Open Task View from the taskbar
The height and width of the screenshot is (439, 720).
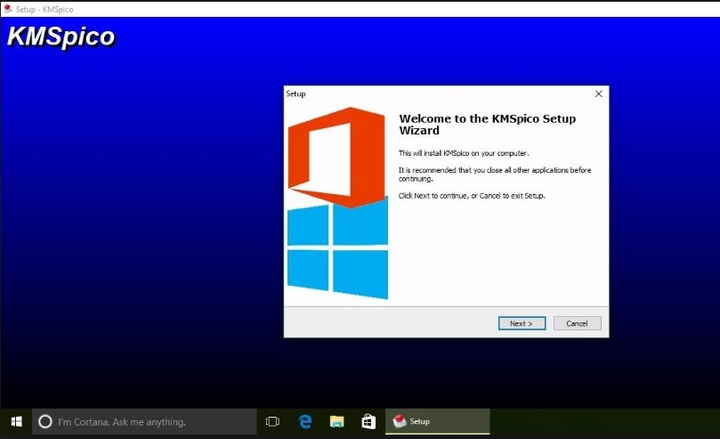[272, 422]
